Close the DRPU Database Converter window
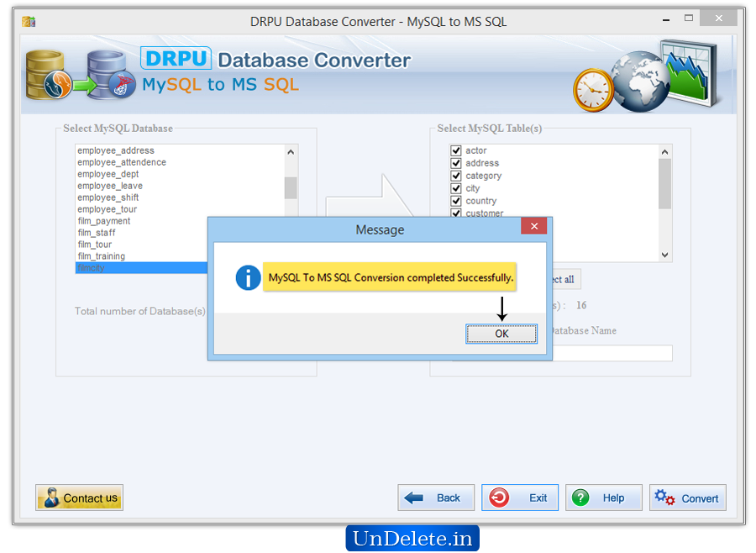The width and height of the screenshot is (756, 553). coord(718,18)
